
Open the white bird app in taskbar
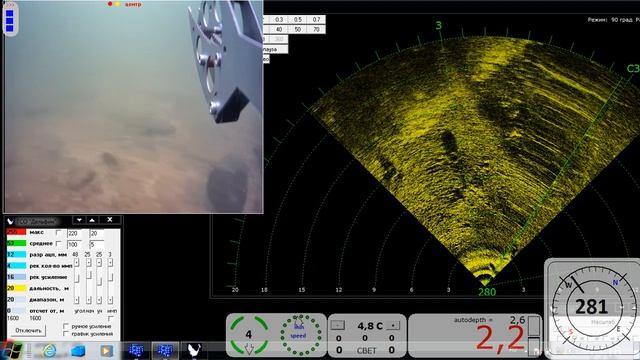point(194,351)
